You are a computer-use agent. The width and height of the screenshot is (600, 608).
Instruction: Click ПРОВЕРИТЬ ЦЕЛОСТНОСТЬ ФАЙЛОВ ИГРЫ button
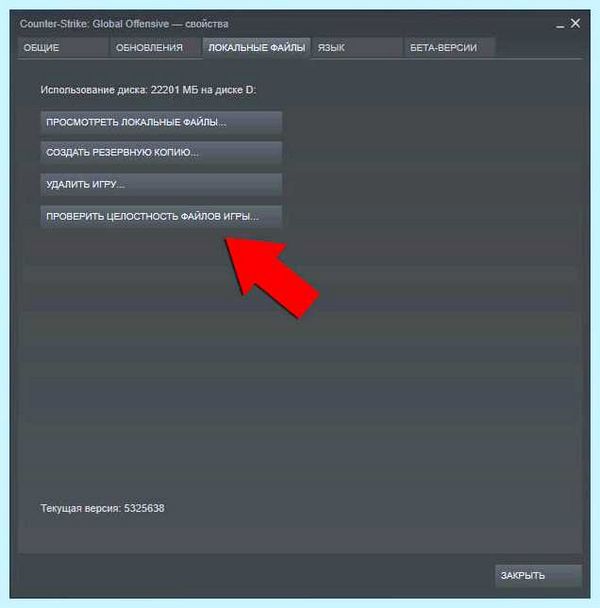coord(161,216)
